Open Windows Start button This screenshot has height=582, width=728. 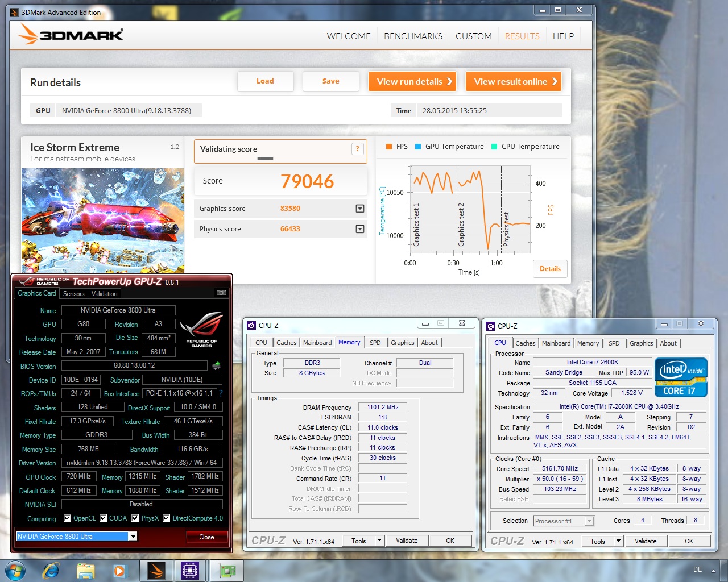(15, 571)
